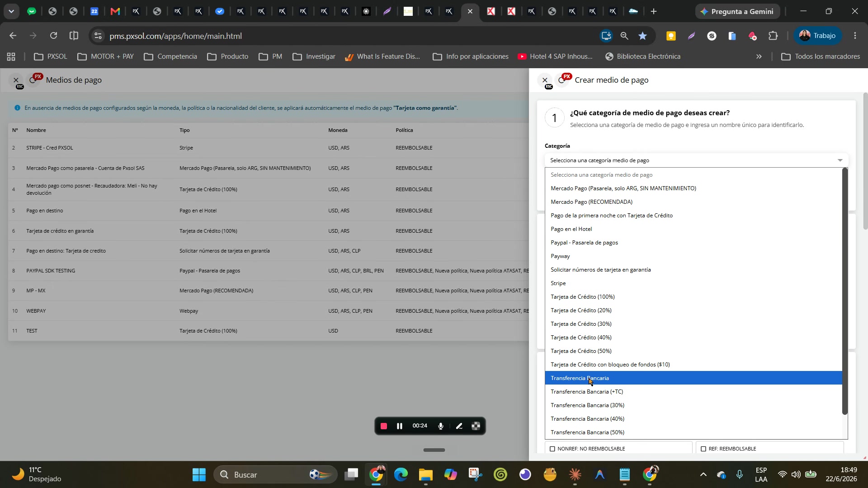Open the Investigar bookmark folder
This screenshot has width=868, height=488.
(314, 56)
